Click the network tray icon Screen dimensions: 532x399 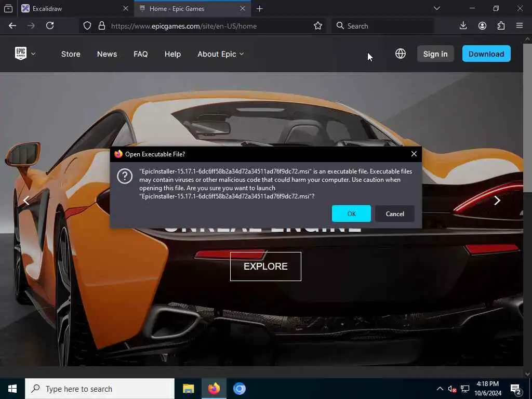click(x=465, y=389)
